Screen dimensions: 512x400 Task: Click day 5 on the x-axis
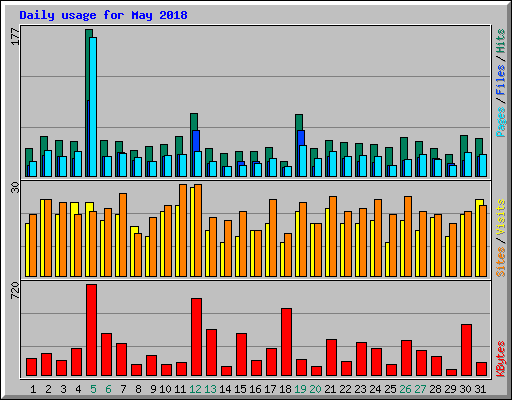click(93, 389)
